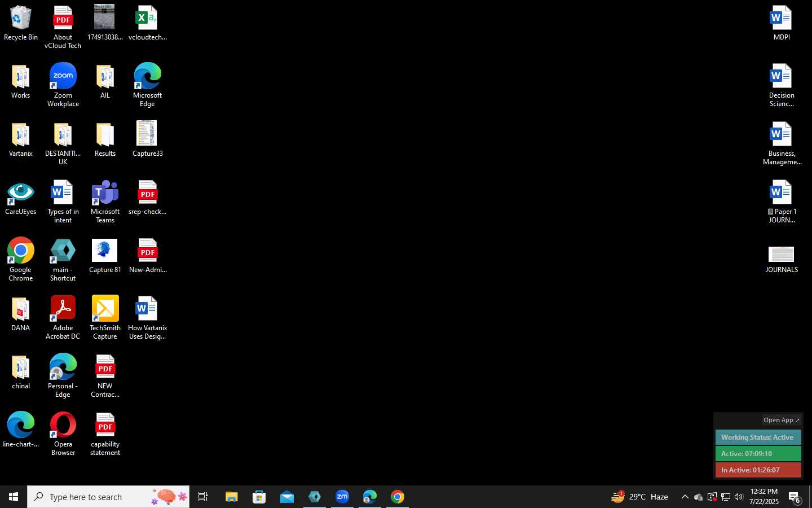Click the Working Status: Active bar
This screenshot has width=812, height=508.
point(758,437)
